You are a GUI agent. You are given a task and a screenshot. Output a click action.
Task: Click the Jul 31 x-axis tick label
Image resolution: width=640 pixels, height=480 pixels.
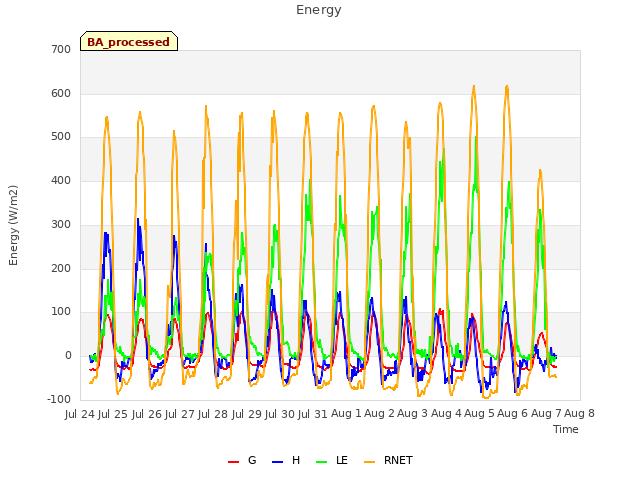point(313,414)
